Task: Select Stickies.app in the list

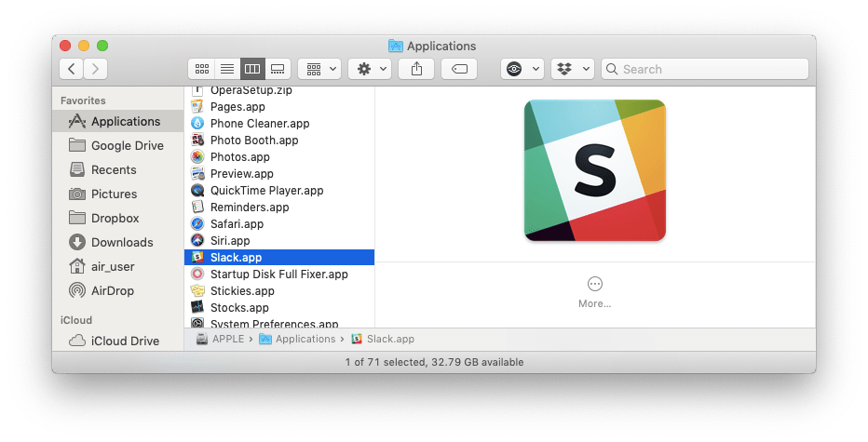Action: 279,291
